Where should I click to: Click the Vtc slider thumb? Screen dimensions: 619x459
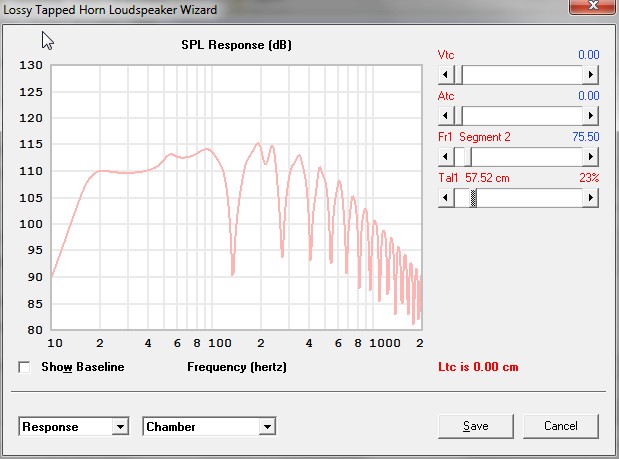pos(458,75)
